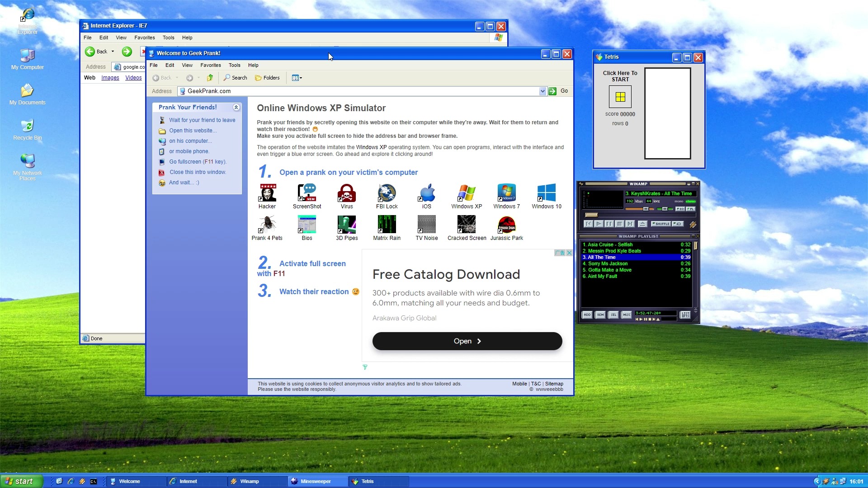Click the Images link in IE7 window

(x=110, y=78)
